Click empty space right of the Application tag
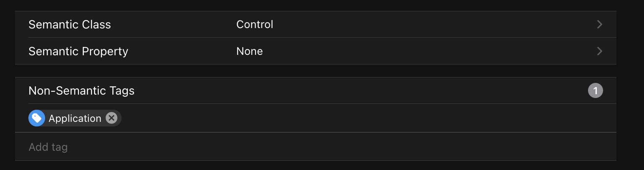 334,118
